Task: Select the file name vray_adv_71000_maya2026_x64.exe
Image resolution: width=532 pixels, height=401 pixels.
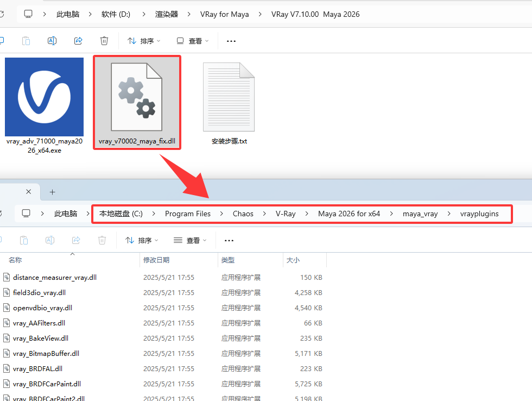Action: [x=45, y=146]
